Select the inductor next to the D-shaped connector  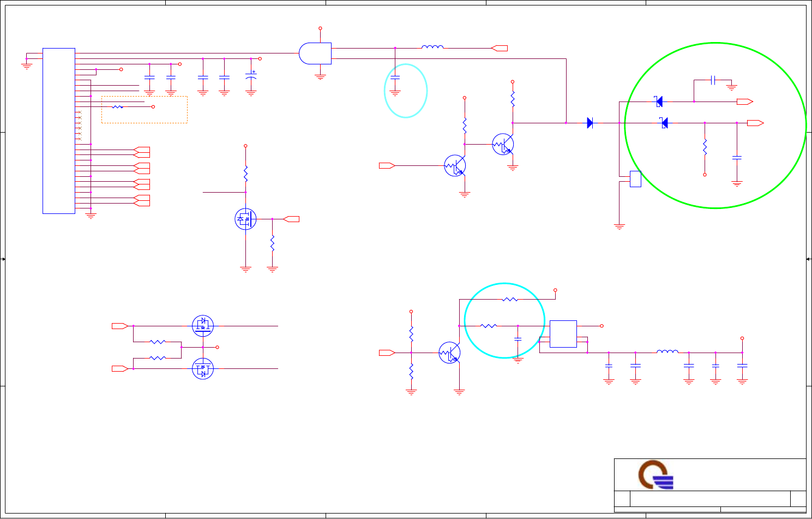click(432, 47)
